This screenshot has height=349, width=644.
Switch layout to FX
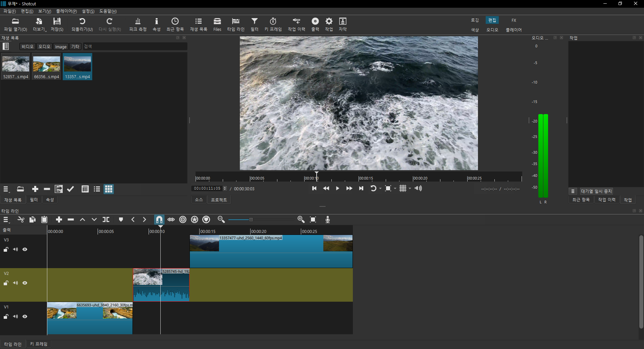(x=514, y=20)
